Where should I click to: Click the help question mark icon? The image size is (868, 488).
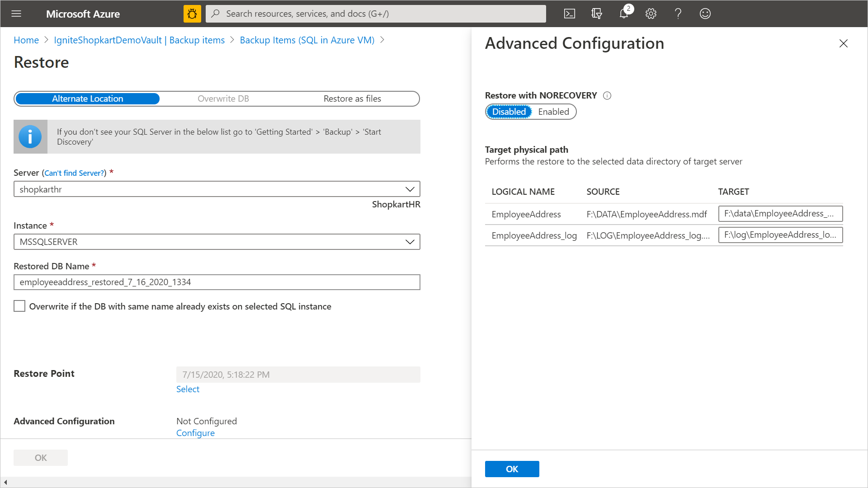point(678,13)
